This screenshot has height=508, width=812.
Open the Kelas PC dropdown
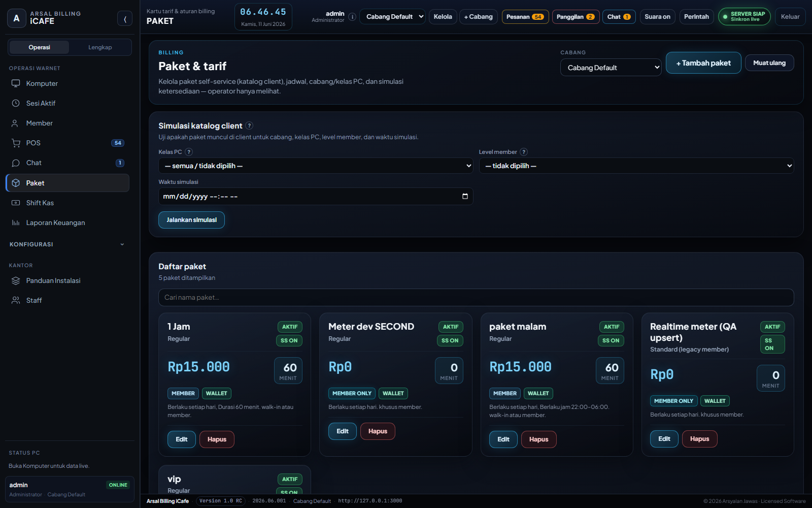pyautogui.click(x=316, y=166)
